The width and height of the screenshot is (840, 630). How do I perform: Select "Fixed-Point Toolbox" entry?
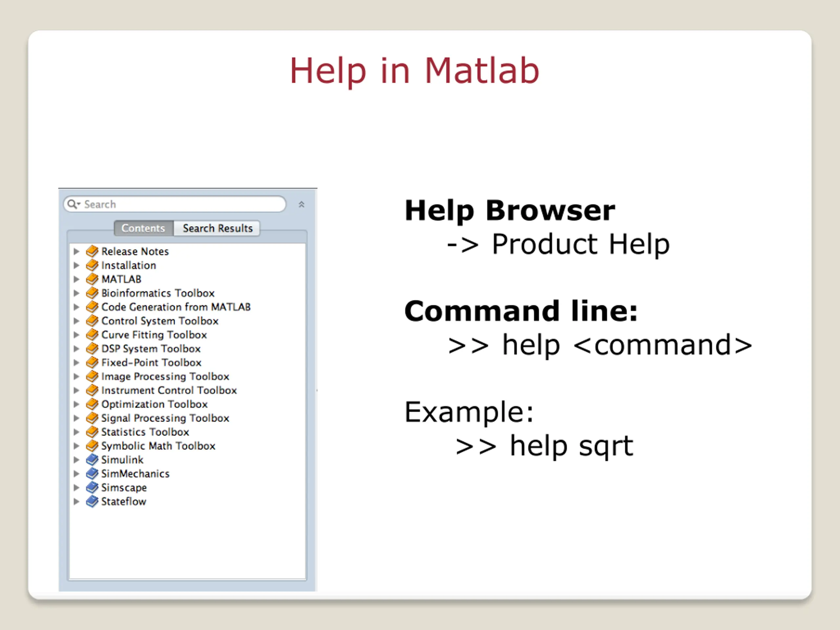pyautogui.click(x=151, y=363)
